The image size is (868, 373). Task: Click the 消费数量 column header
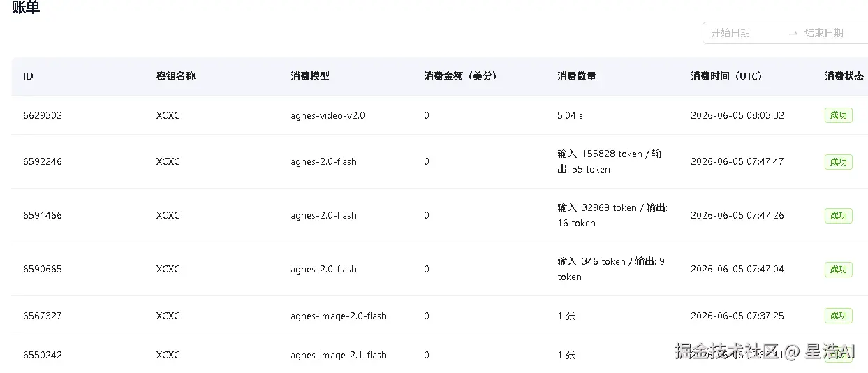(x=577, y=76)
